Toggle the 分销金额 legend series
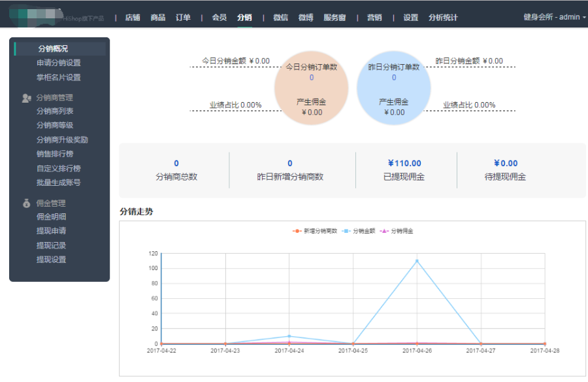Image resolution: width=588 pixels, height=382 pixels. [359, 231]
